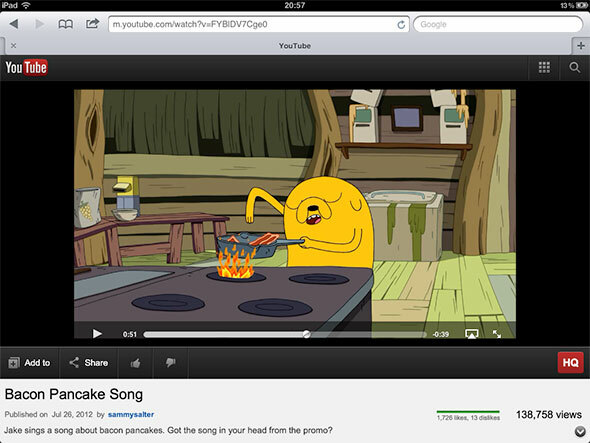Tap the battery indicator in status bar

[x=581, y=5]
